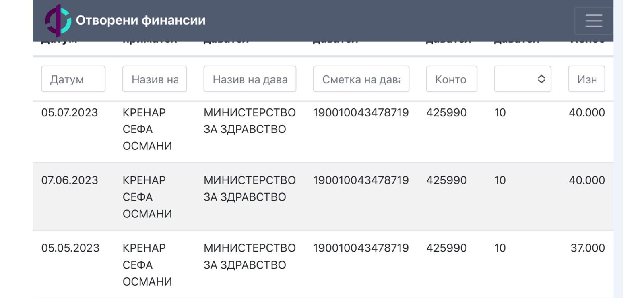644x298 pixels.
Task: Click konto 425990 in the 05.07.2023 row
Action: click(446, 113)
